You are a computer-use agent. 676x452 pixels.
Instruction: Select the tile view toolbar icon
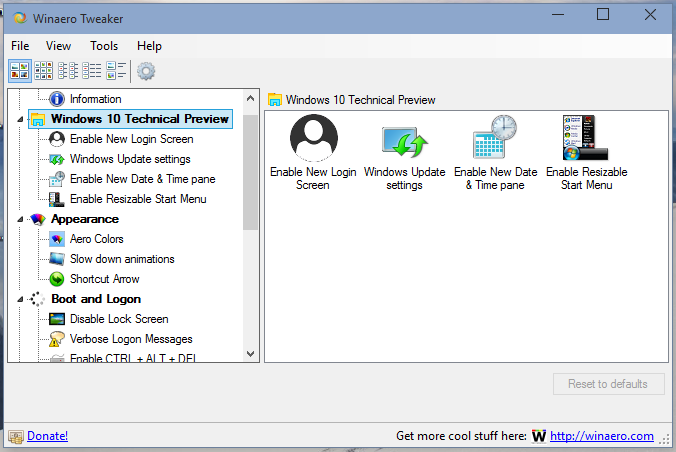tap(116, 71)
